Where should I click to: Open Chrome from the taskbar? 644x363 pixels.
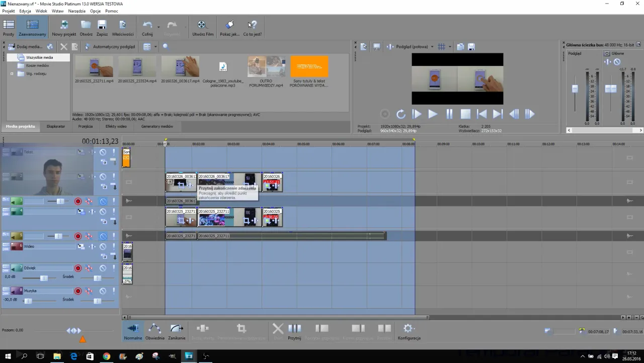click(x=107, y=356)
